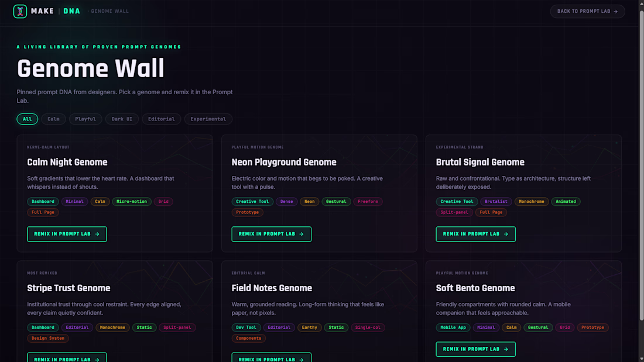Click the MAKE DNA brand text

click(x=56, y=11)
